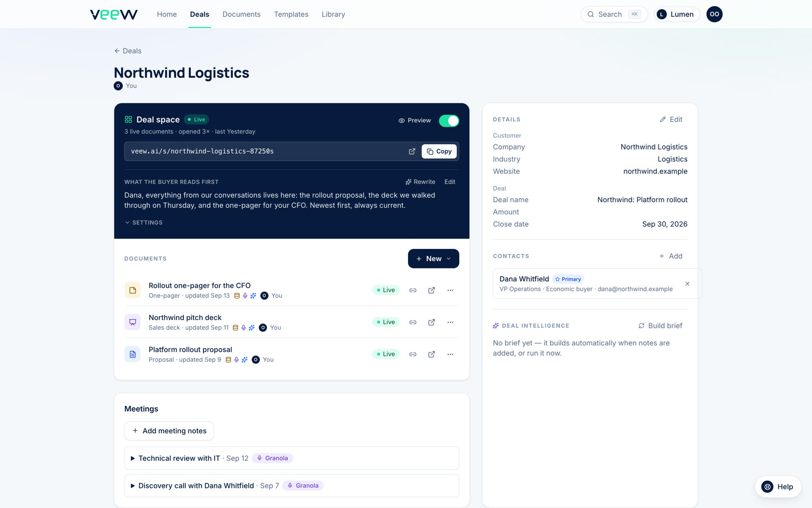
Task: Open Rollout one-pager for the CFO
Action: click(199, 285)
